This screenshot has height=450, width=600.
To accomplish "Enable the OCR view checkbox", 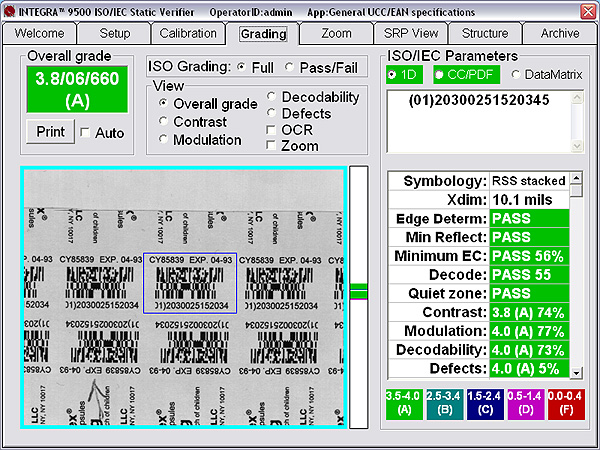I will point(273,130).
